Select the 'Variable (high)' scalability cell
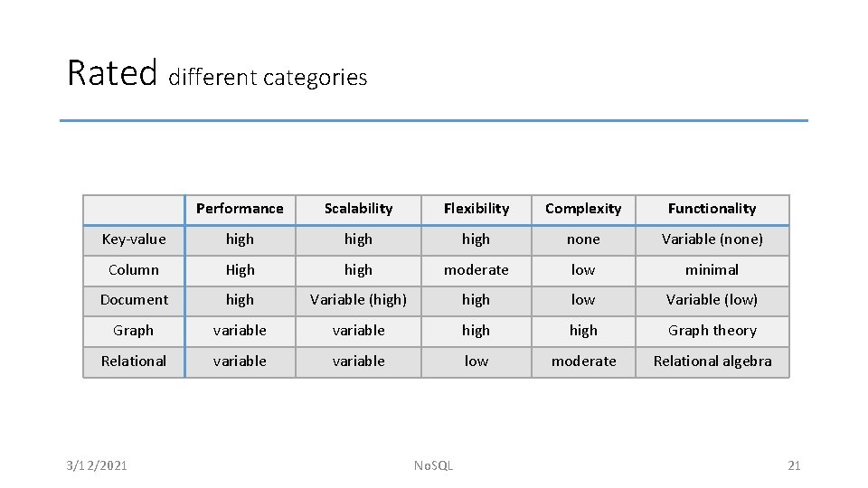The height and width of the screenshot is (488, 868). coord(358,300)
